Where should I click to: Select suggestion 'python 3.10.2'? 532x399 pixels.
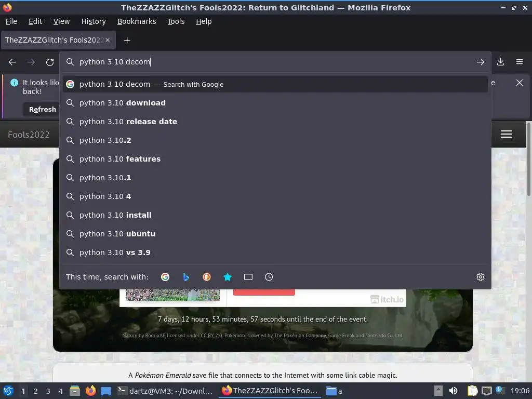(x=275, y=140)
